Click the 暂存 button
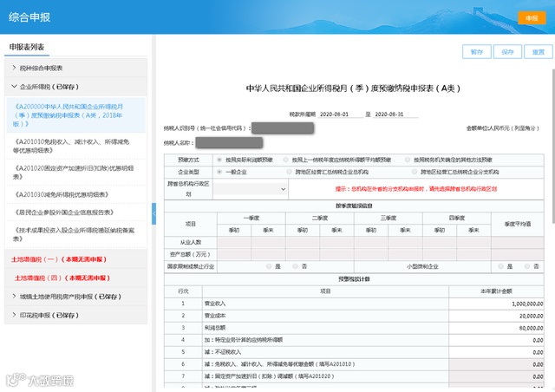This screenshot has width=555, height=392. coord(477,52)
